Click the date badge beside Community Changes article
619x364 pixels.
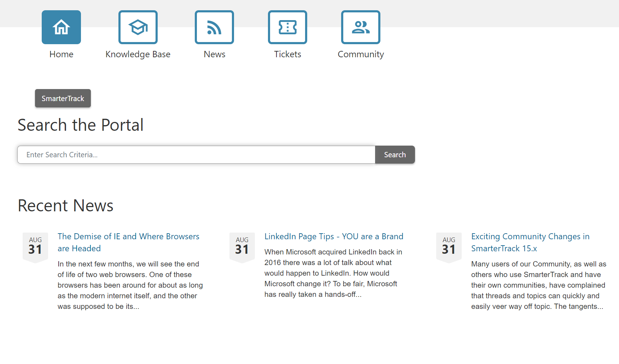pyautogui.click(x=449, y=246)
